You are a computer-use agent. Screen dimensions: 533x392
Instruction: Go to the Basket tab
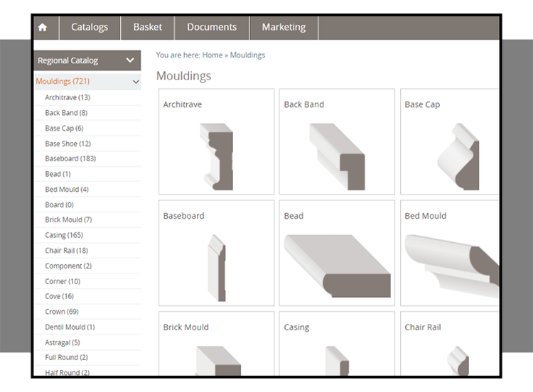(148, 28)
